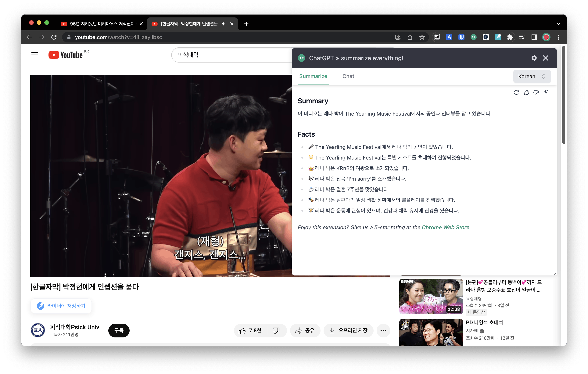Save video with 라이너에 저장하기 button
This screenshot has width=588, height=374.
[61, 306]
